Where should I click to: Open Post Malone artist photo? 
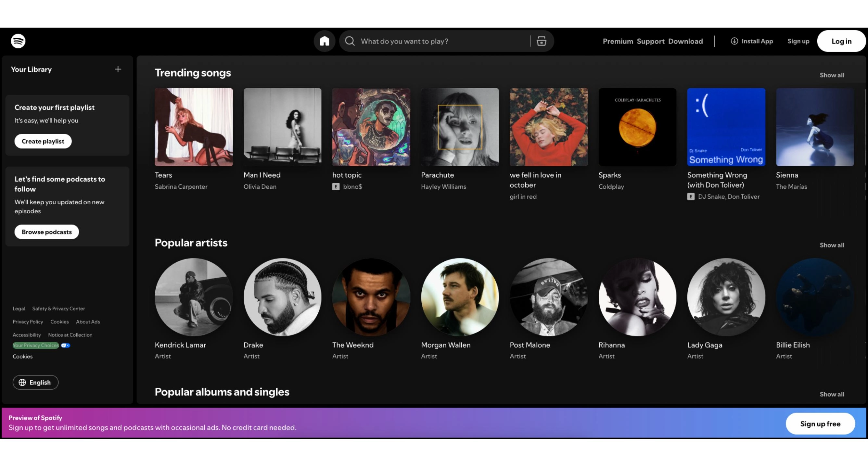pyautogui.click(x=549, y=297)
